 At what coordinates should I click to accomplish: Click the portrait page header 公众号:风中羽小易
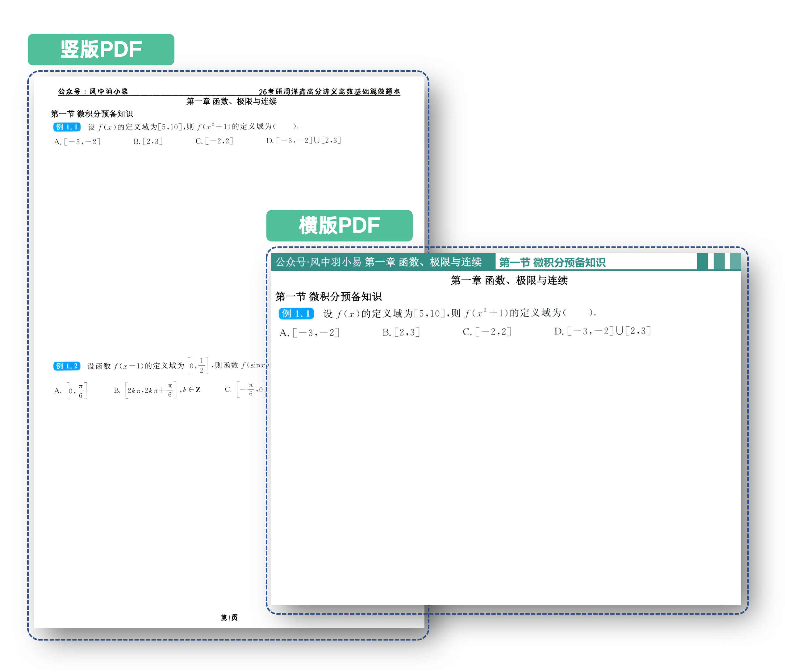[93, 91]
